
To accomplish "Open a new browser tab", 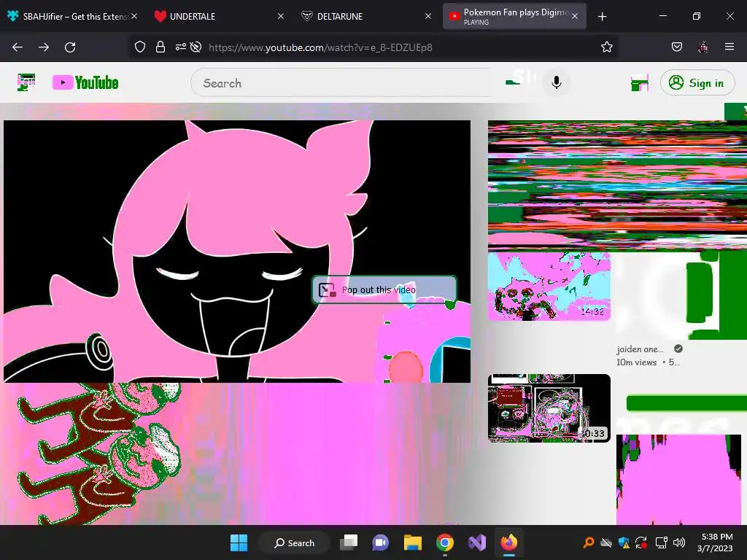I will 602,17.
